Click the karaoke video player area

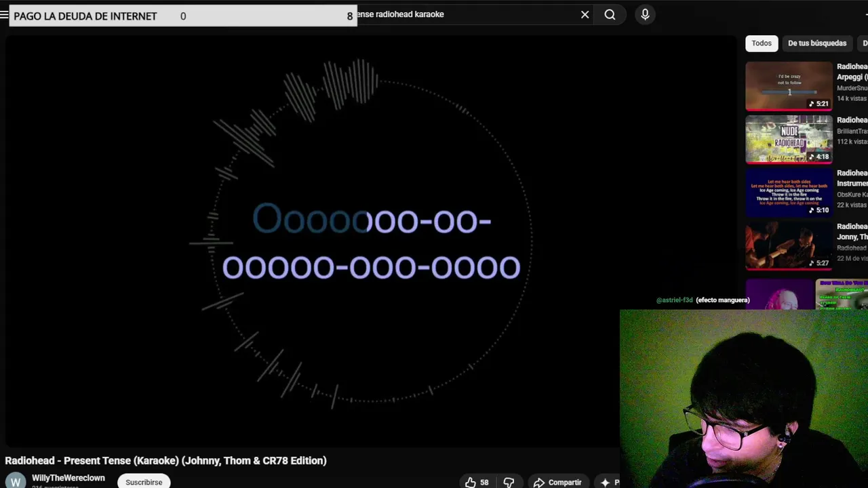[371, 241]
